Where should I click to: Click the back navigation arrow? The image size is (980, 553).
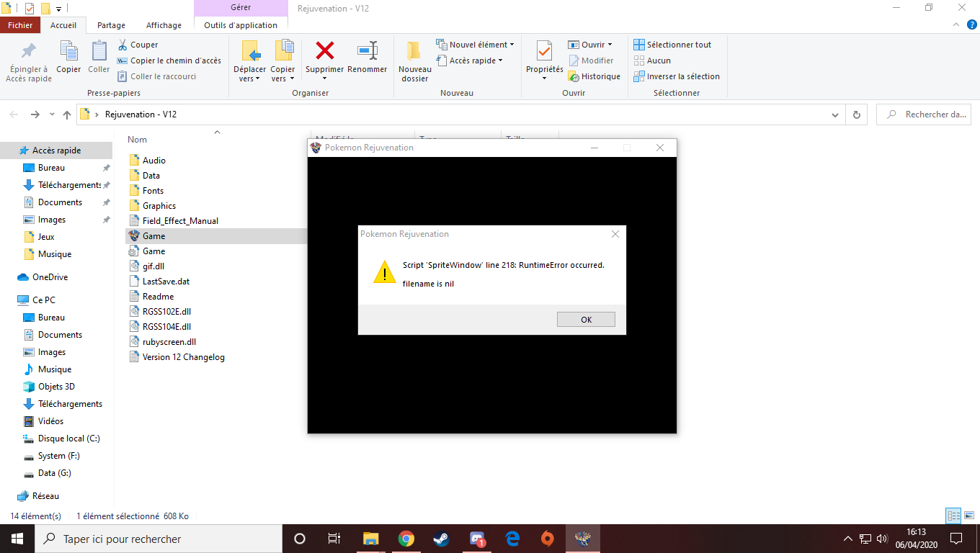[x=14, y=114]
